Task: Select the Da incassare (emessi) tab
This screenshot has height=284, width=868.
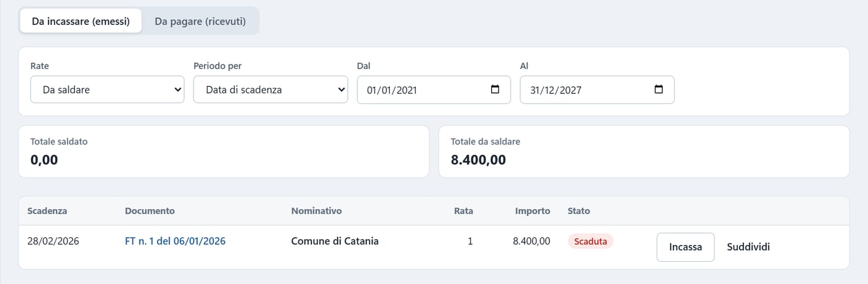Action: (81, 21)
